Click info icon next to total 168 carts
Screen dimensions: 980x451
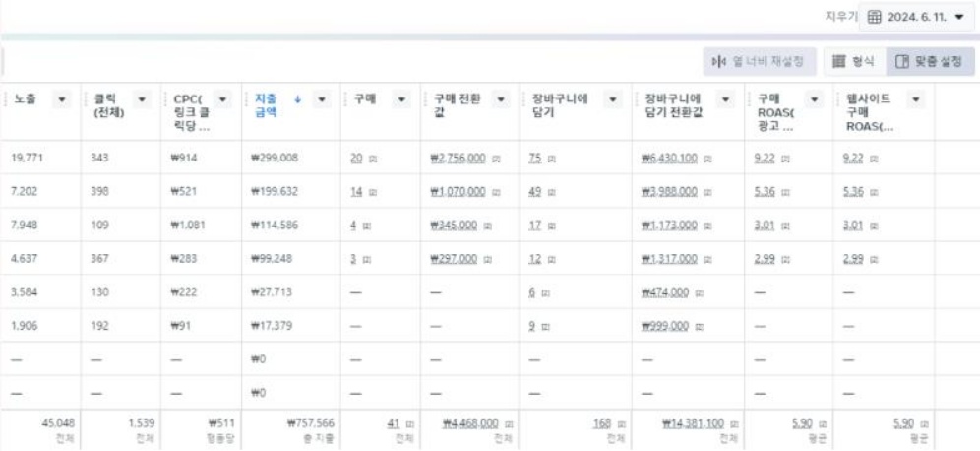pyautogui.click(x=621, y=424)
